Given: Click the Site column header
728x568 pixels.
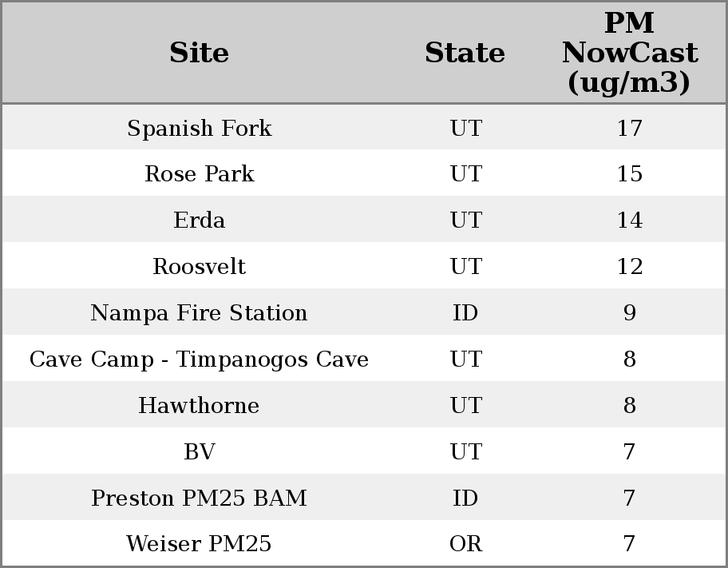Looking at the screenshot, I should tap(199, 53).
